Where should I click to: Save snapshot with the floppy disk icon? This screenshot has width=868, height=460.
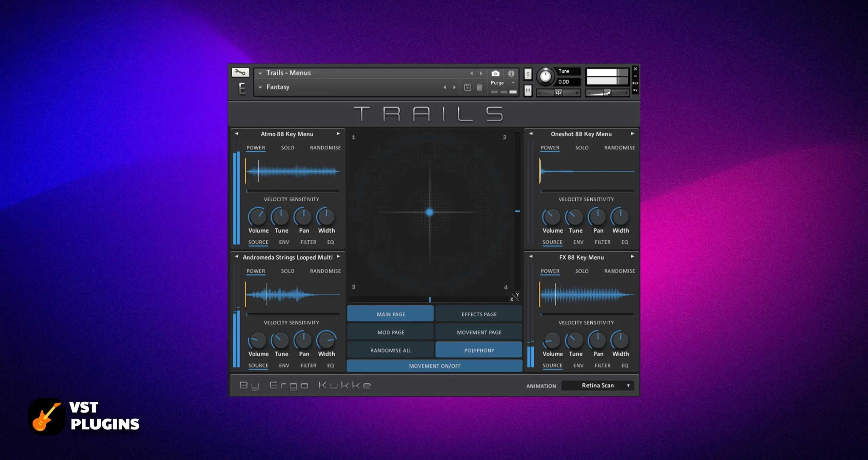click(x=468, y=87)
